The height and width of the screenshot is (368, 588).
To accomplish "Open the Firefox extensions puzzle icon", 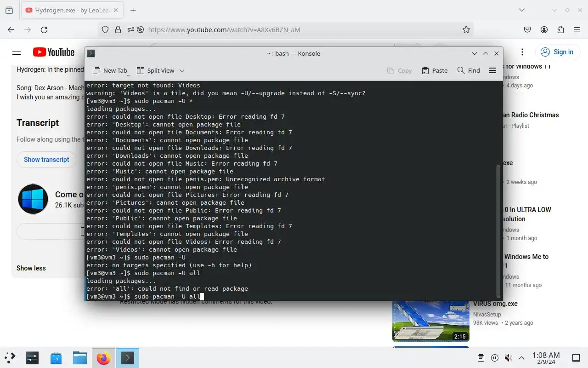I will coord(560,29).
